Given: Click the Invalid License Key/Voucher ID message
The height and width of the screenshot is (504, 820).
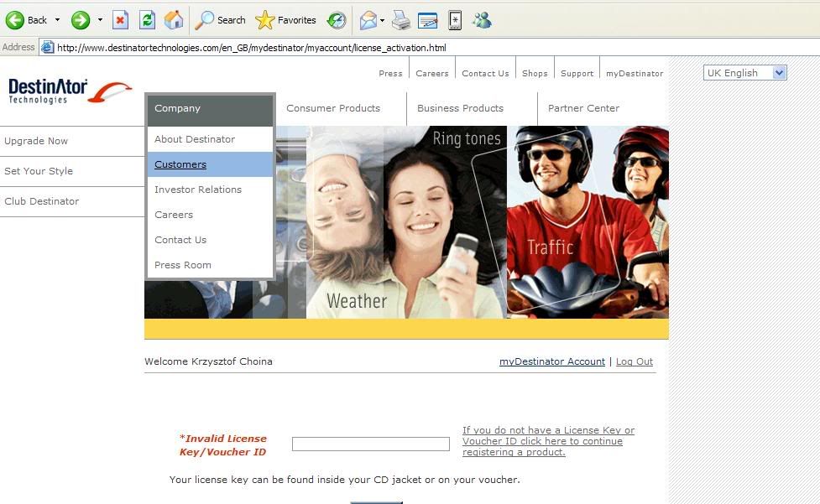Looking at the screenshot, I should (x=222, y=445).
